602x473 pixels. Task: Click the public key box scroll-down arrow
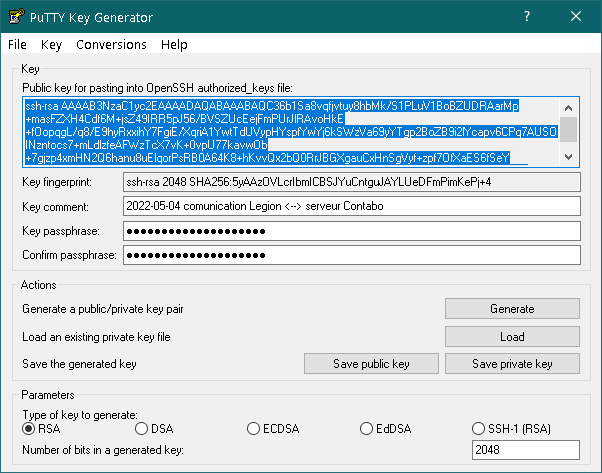pyautogui.click(x=569, y=157)
